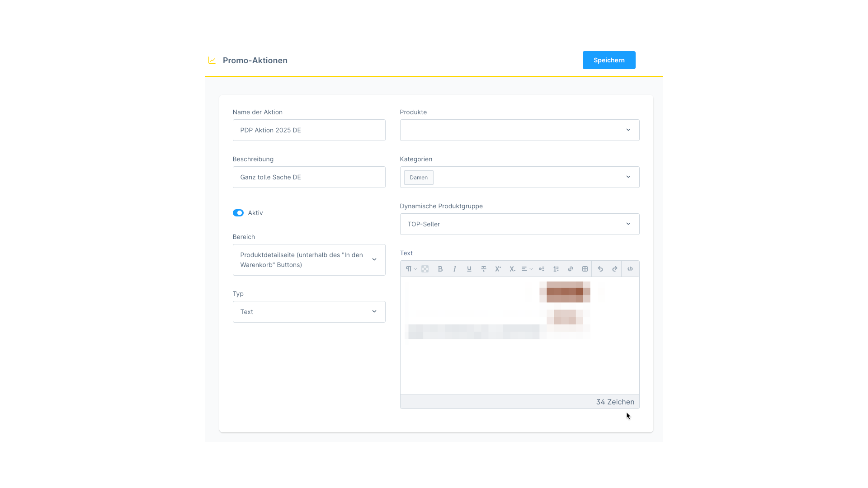
Task: Open the text alignment menu
Action: [x=527, y=269]
